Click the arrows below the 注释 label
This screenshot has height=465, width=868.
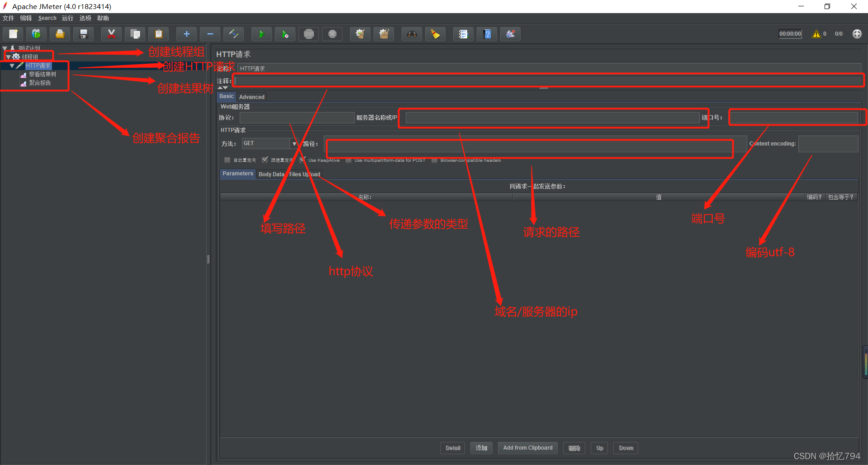[223, 88]
